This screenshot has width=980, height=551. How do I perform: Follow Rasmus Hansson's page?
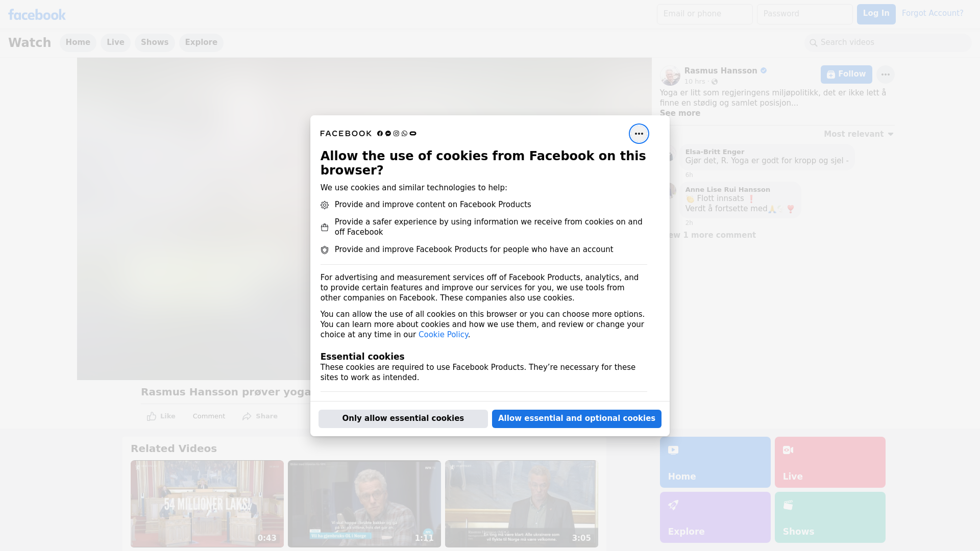click(846, 74)
